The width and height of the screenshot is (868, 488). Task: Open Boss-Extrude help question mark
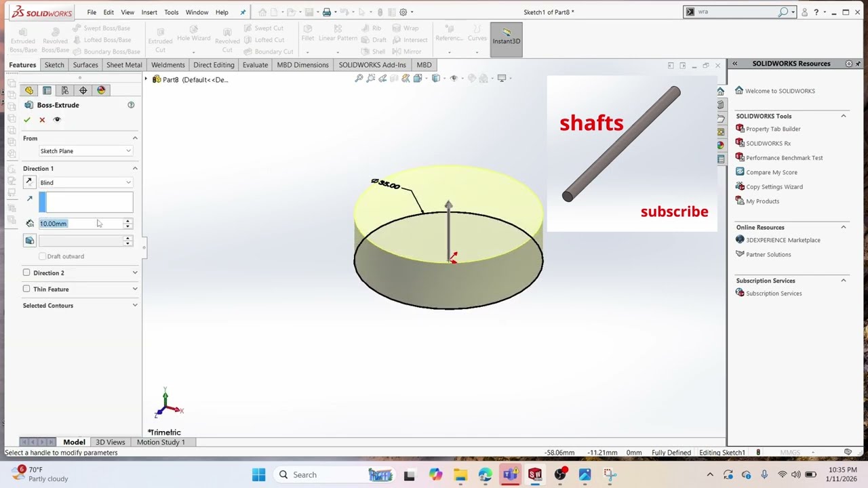coord(131,105)
